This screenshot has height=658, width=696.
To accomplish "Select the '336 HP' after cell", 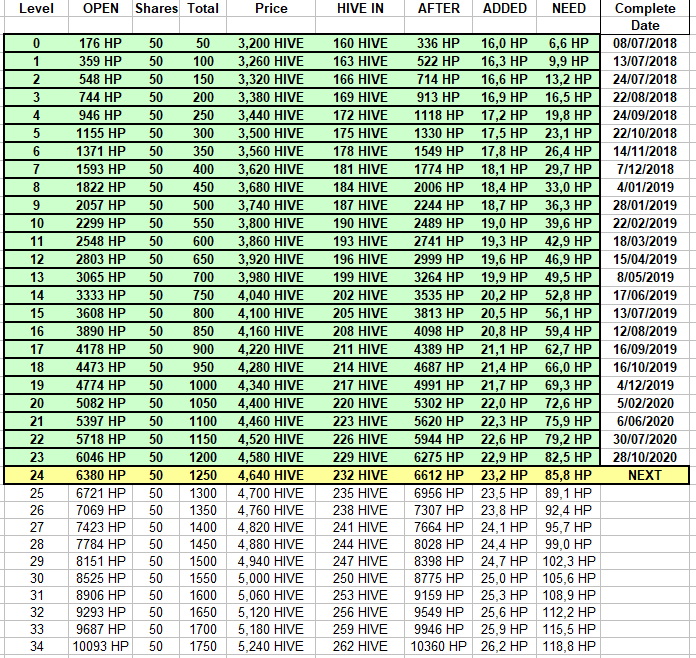I will tap(439, 44).
